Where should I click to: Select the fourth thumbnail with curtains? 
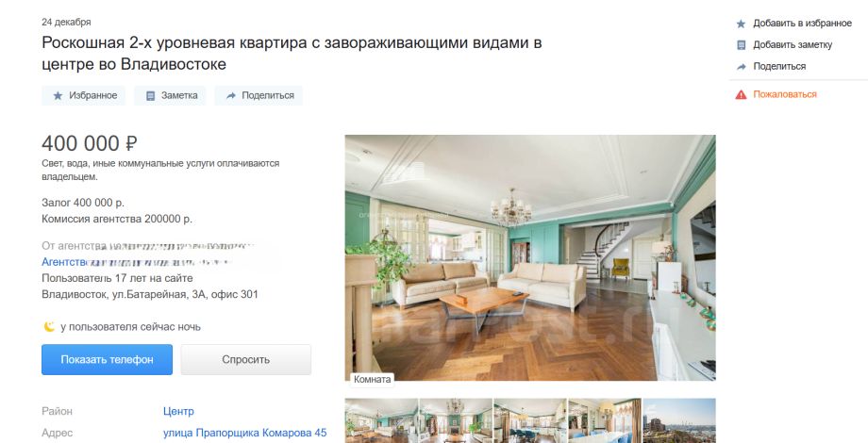pyautogui.click(x=605, y=420)
